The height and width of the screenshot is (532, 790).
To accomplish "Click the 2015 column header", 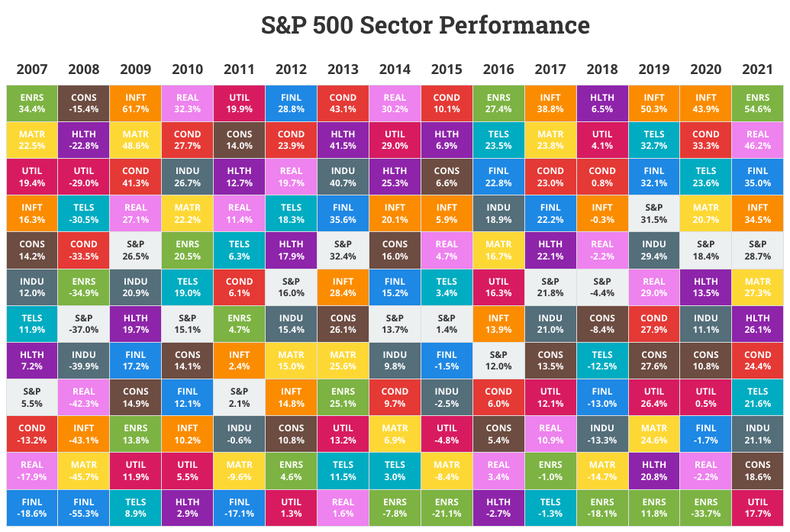I will [447, 69].
